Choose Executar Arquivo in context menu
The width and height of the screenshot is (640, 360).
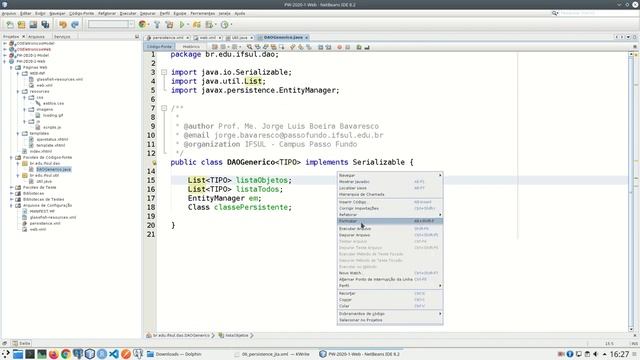pos(390,229)
